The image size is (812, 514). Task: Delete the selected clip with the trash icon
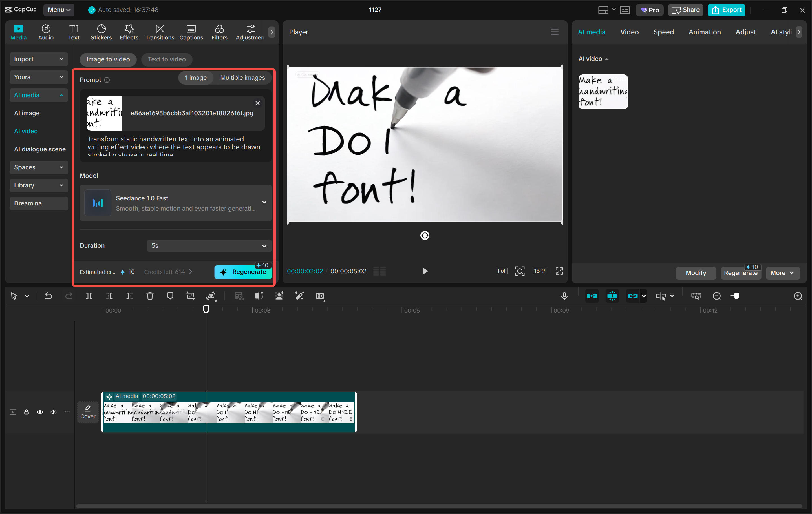tap(150, 296)
